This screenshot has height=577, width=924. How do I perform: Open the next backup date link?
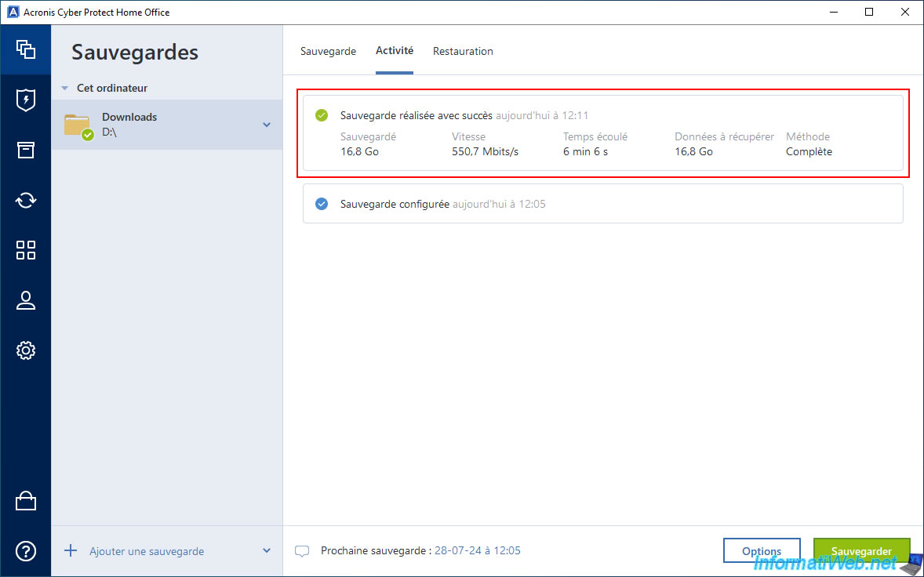[478, 551]
